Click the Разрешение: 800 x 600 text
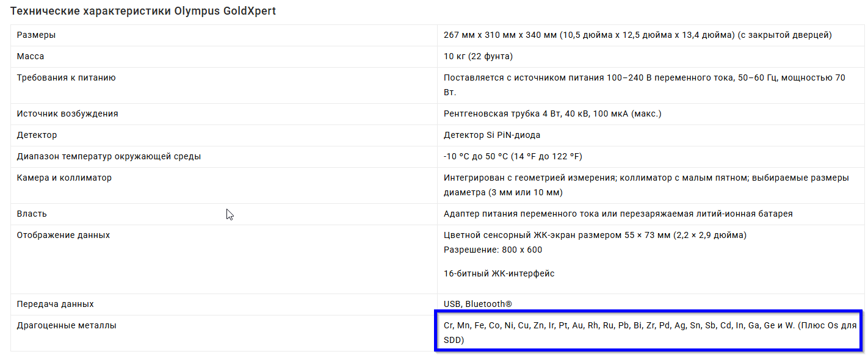Image resolution: width=868 pixels, height=357 pixels. pyautogui.click(x=493, y=250)
